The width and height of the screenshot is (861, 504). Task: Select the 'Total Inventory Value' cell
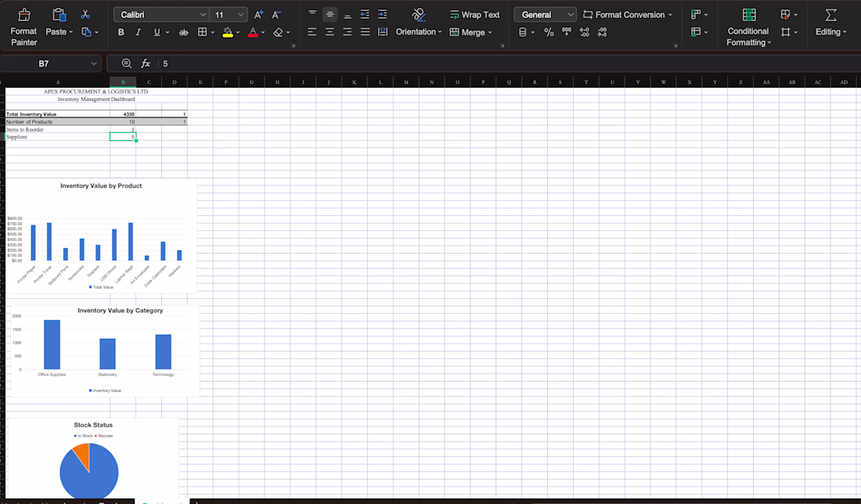(x=58, y=114)
